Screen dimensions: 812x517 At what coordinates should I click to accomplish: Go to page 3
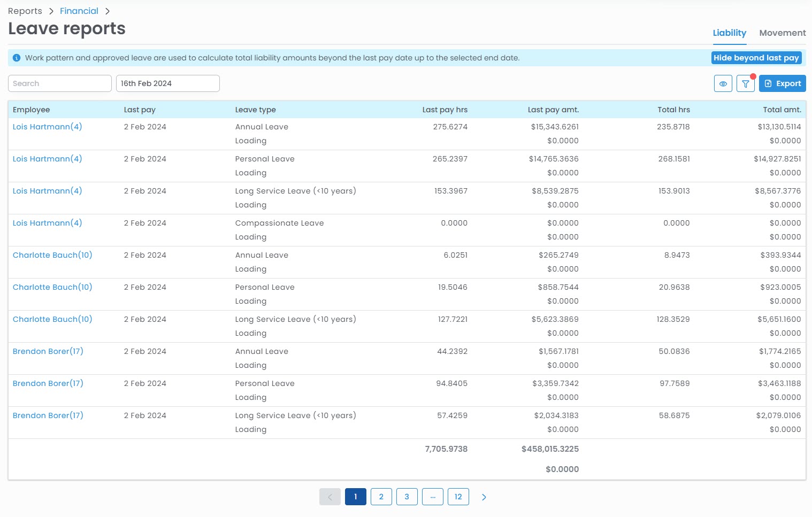point(407,497)
